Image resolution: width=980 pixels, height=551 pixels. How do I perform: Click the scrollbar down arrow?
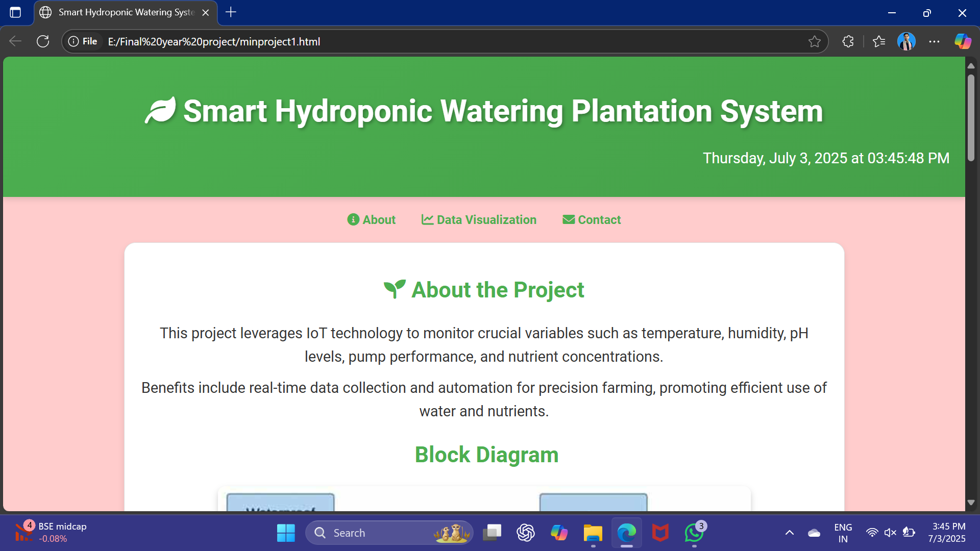pyautogui.click(x=971, y=502)
